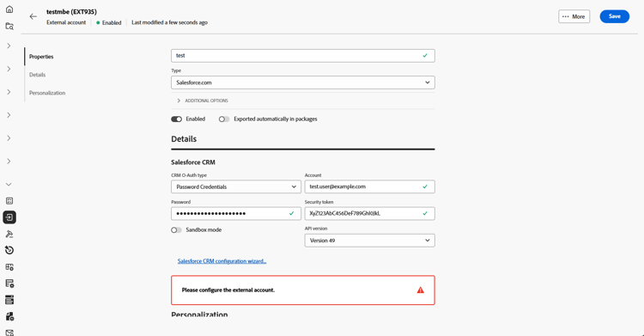Click the red warning triangle icon
The width and height of the screenshot is (644, 336).
coord(420,290)
